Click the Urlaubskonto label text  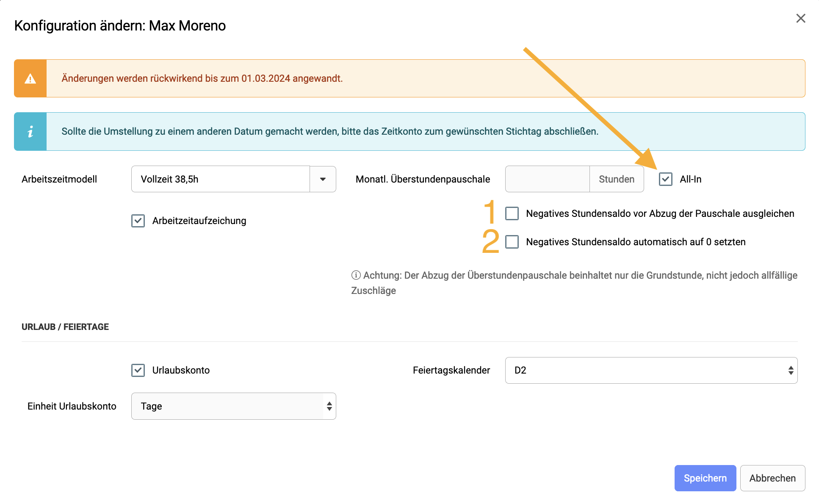(181, 370)
